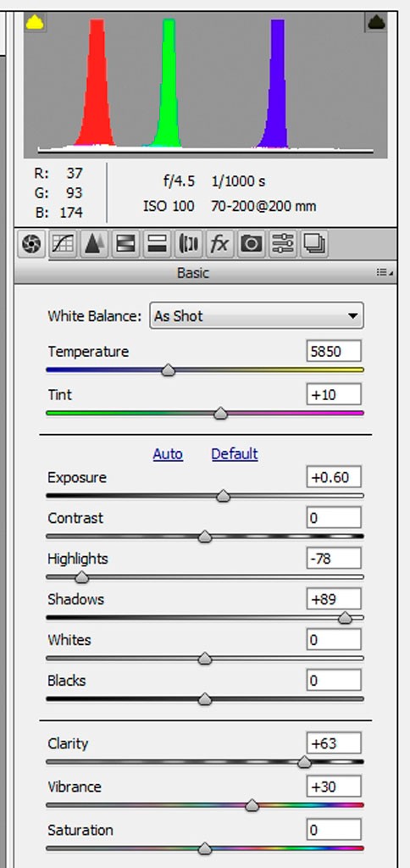The width and height of the screenshot is (410, 868).
Task: Open the Tone Curve panel icon
Action: pyautogui.click(x=63, y=244)
